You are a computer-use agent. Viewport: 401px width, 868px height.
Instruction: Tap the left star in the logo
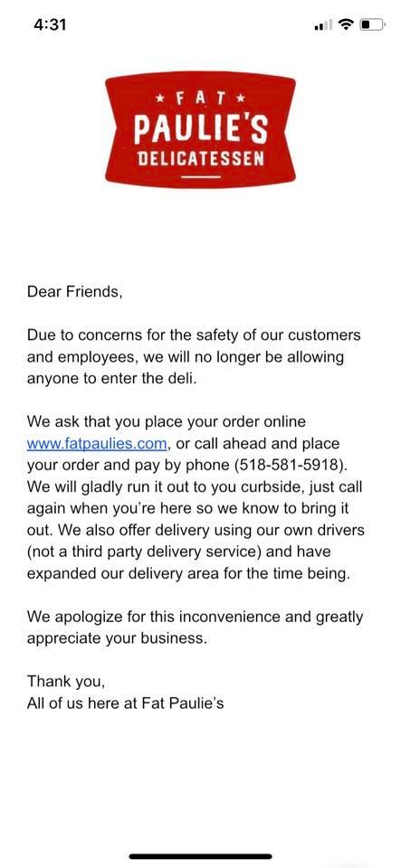[160, 99]
